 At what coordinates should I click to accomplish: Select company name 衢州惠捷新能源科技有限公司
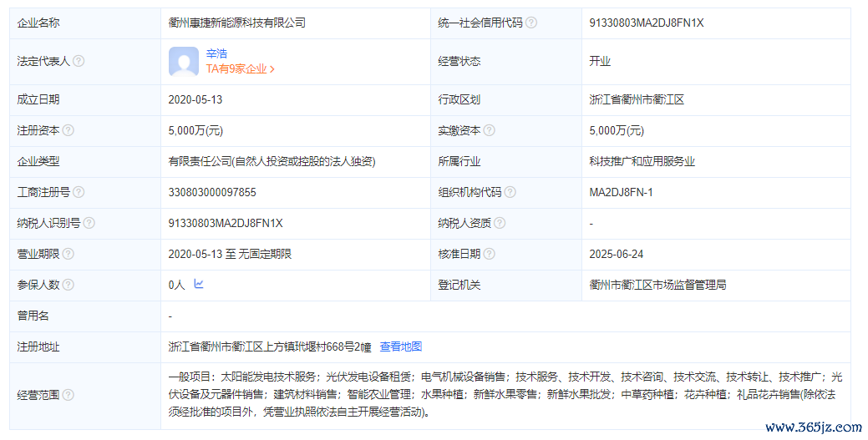pos(237,23)
